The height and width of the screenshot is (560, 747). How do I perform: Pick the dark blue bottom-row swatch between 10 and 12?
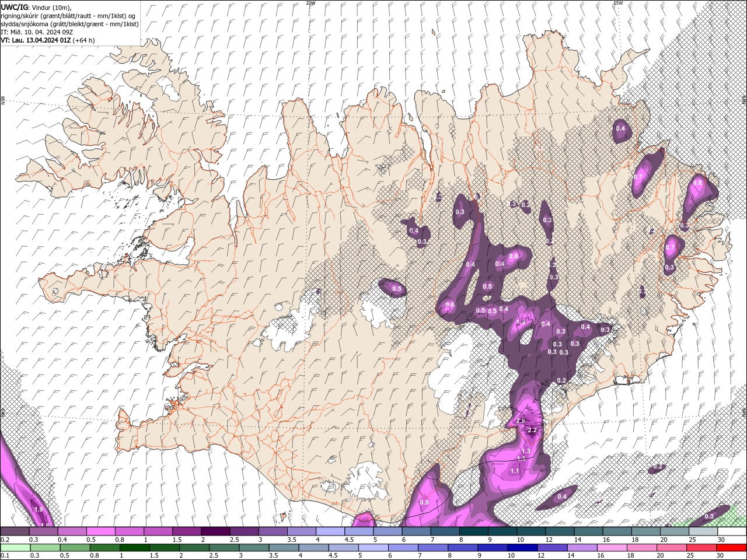pos(522,547)
